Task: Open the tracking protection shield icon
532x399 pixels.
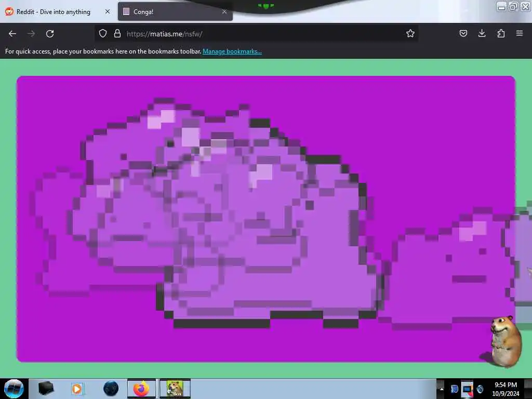Action: tap(103, 33)
